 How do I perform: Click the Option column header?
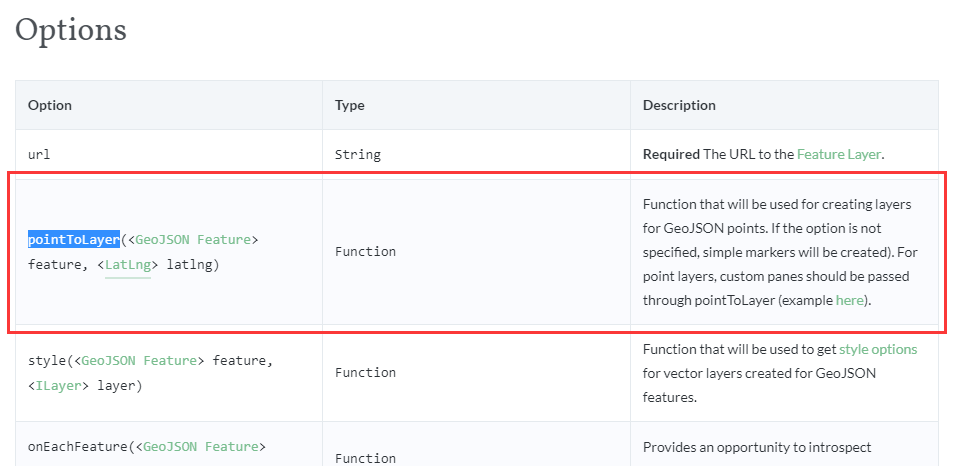point(50,105)
